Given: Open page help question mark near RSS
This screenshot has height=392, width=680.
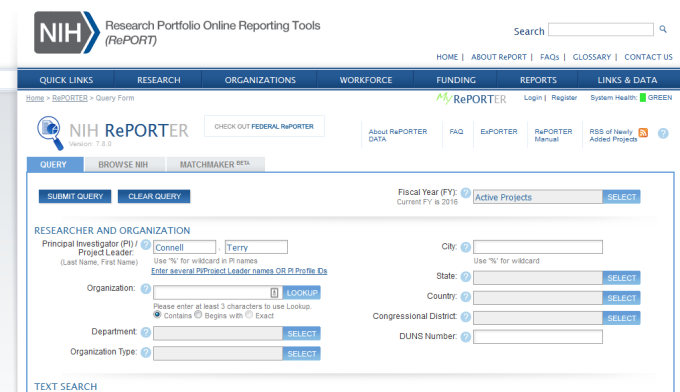Looking at the screenshot, I should click(x=663, y=133).
